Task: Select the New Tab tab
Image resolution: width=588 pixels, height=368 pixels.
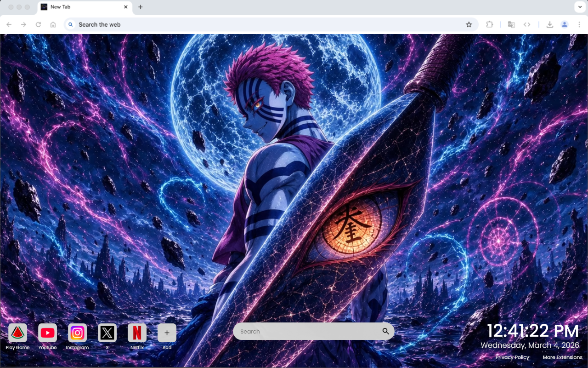Action: coord(85,7)
